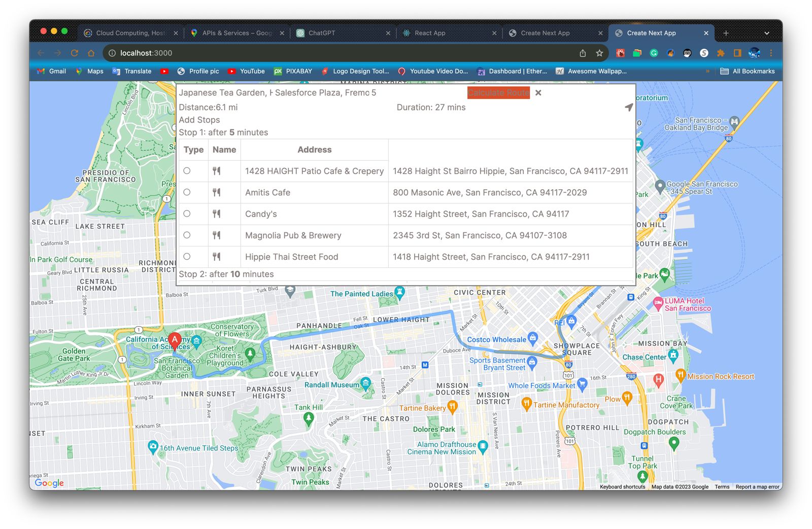Image resolution: width=812 pixels, height=529 pixels.
Task: Click the restaurant icon in the Magnolia Pub row
Action: (x=217, y=235)
